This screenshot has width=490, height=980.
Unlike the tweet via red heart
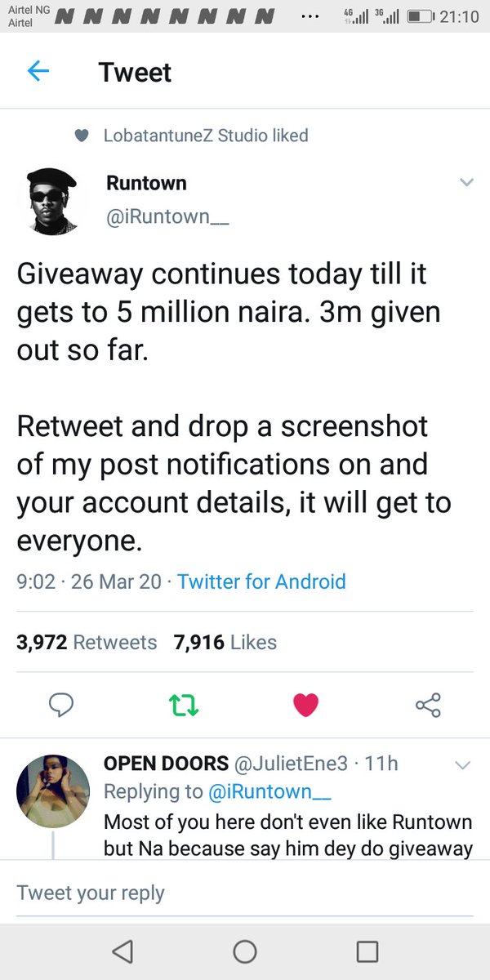click(305, 705)
